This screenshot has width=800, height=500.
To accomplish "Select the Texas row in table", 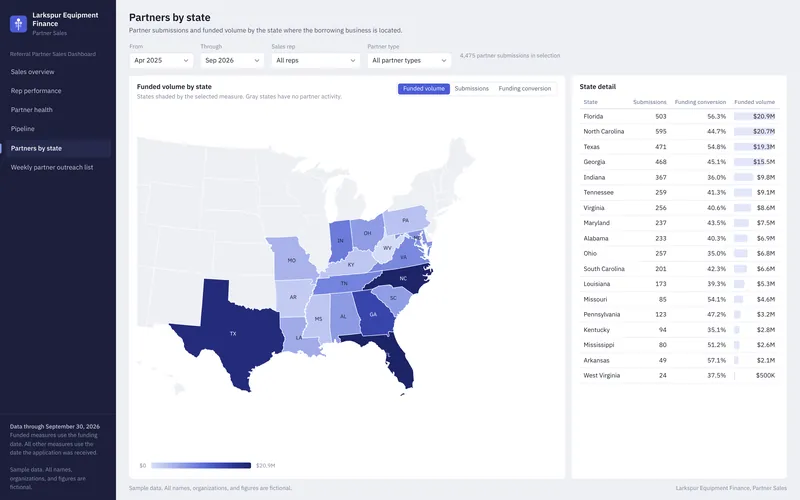I will click(x=679, y=147).
